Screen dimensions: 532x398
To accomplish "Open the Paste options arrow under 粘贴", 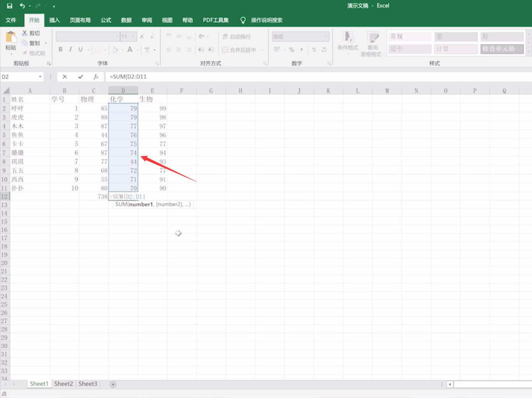I will pos(11,54).
